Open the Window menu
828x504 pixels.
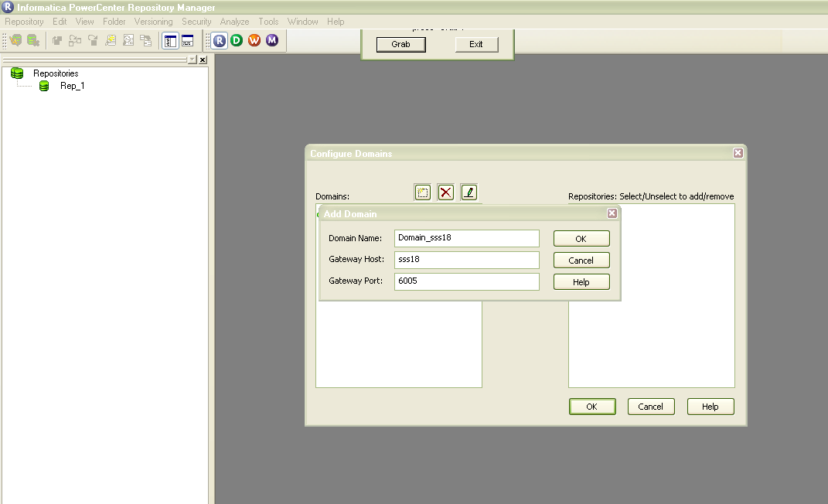[302, 22]
